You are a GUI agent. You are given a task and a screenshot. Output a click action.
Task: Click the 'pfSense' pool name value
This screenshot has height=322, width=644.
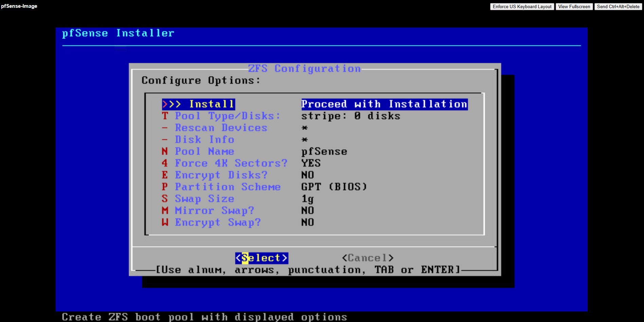pos(324,151)
